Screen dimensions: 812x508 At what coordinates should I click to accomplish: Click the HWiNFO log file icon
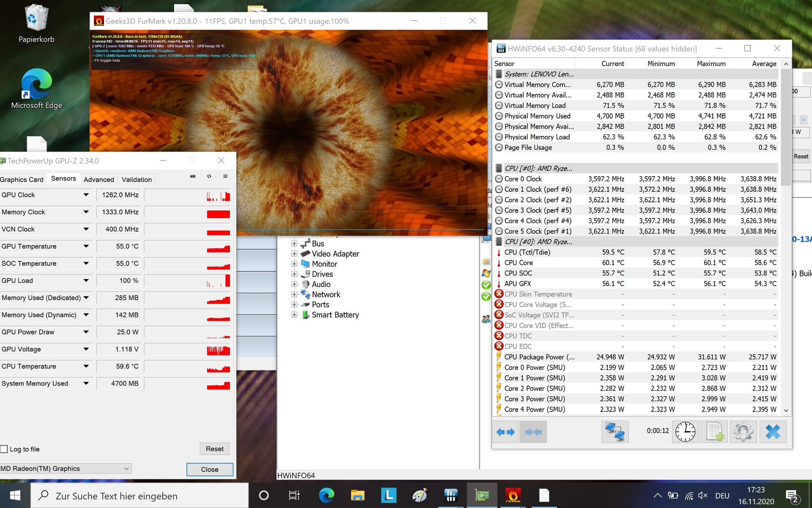(714, 432)
